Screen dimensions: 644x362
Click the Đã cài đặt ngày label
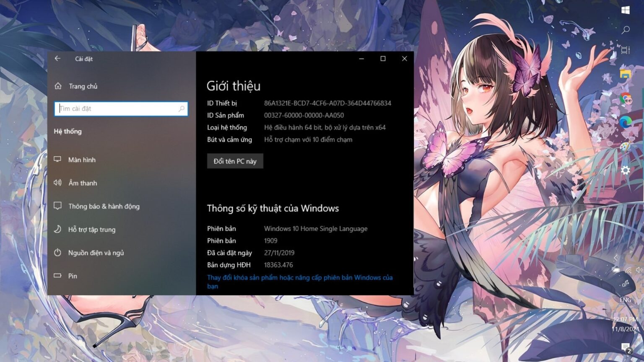[229, 253]
